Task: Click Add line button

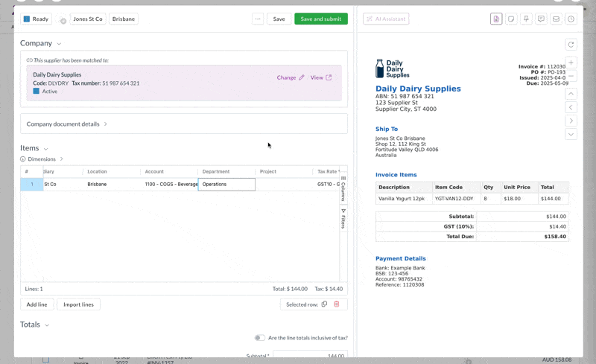Action: tap(37, 304)
